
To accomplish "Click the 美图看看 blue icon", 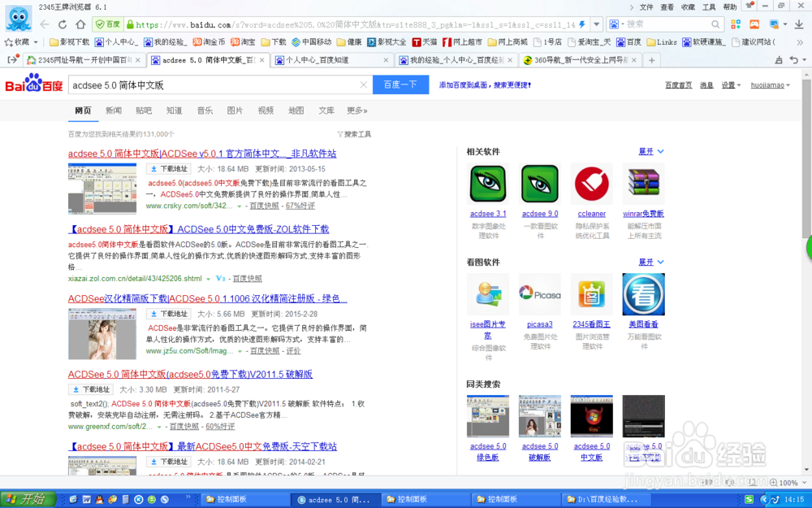I will [643, 294].
